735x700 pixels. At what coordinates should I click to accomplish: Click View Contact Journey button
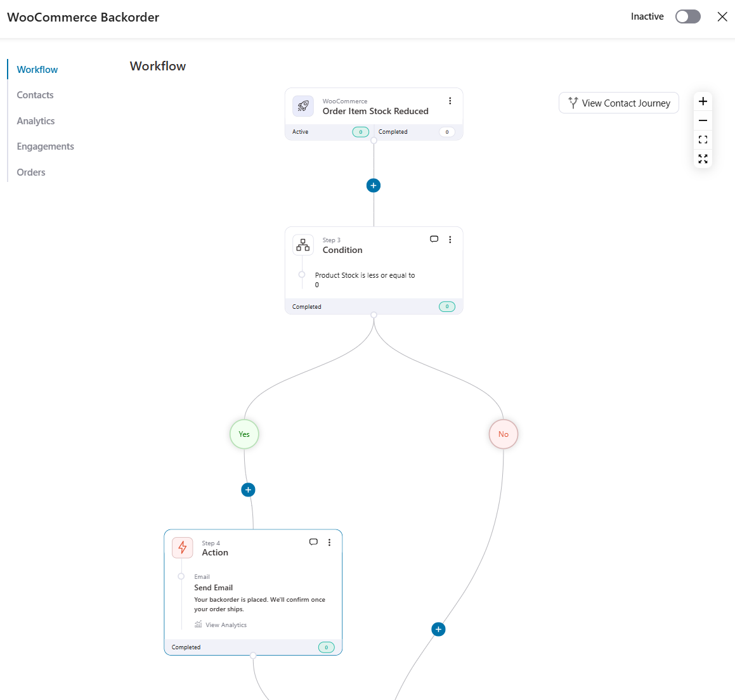[x=619, y=103]
